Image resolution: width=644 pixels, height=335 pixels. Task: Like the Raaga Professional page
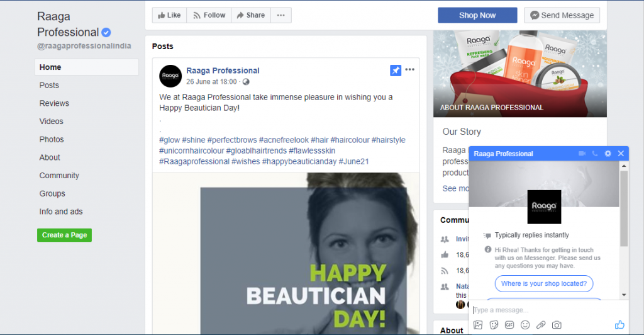169,15
